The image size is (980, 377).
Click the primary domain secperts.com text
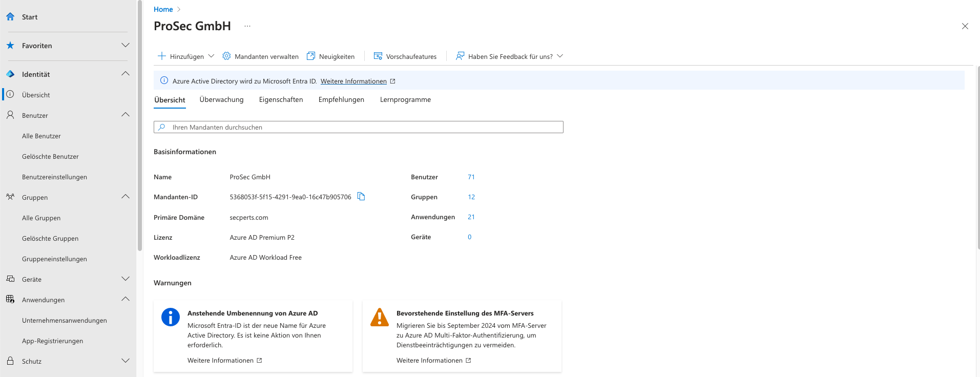(249, 217)
